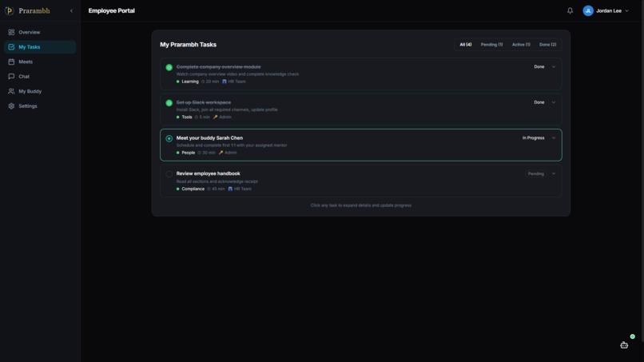Click the Prarambh logo icon
Screen dimensions: 644x362
coord(9,10)
